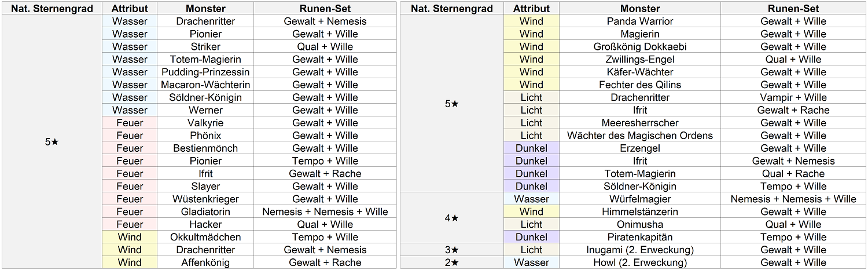Click the Striker monster cell
The width and height of the screenshot is (868, 270).
click(x=205, y=47)
